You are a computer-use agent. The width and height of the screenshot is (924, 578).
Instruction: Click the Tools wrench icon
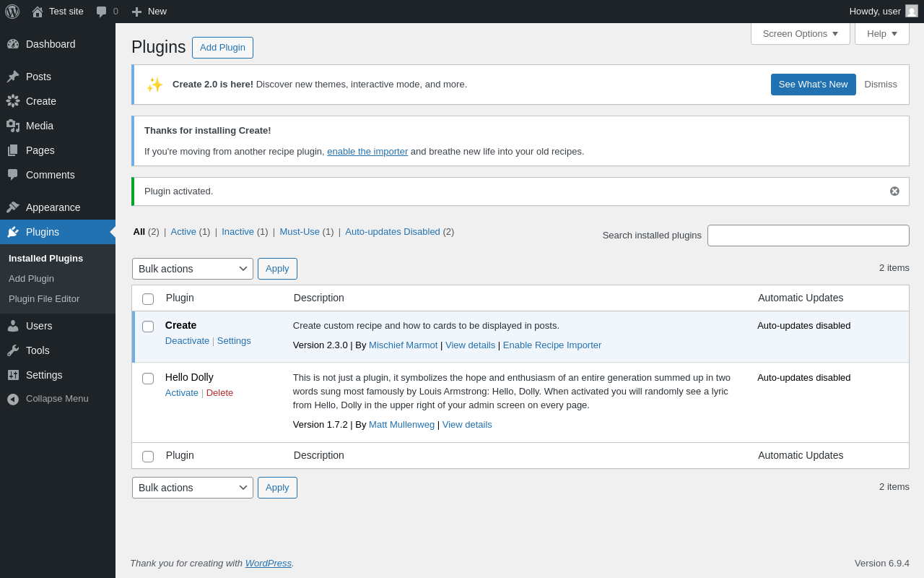click(x=13, y=350)
